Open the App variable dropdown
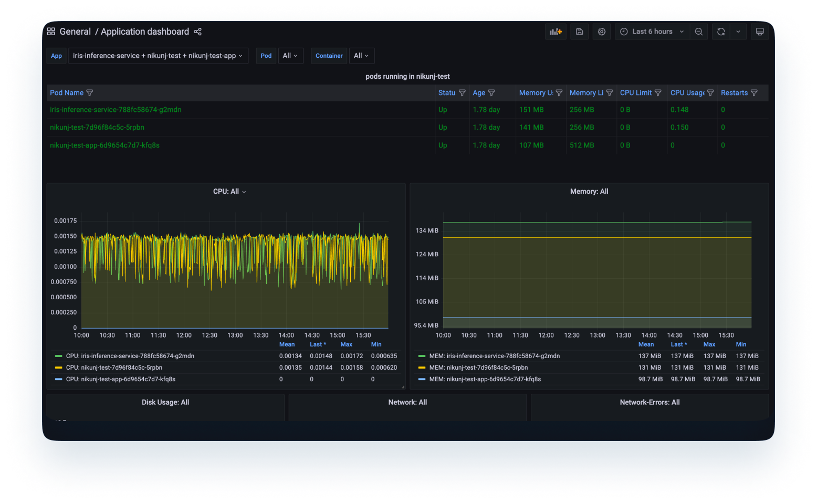This screenshot has width=817, height=504. tap(158, 56)
